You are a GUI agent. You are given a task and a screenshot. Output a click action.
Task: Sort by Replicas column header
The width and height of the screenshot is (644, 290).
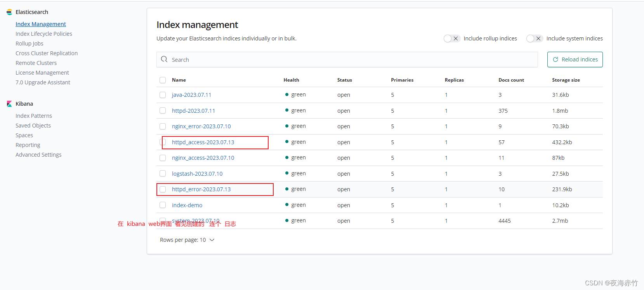click(454, 80)
